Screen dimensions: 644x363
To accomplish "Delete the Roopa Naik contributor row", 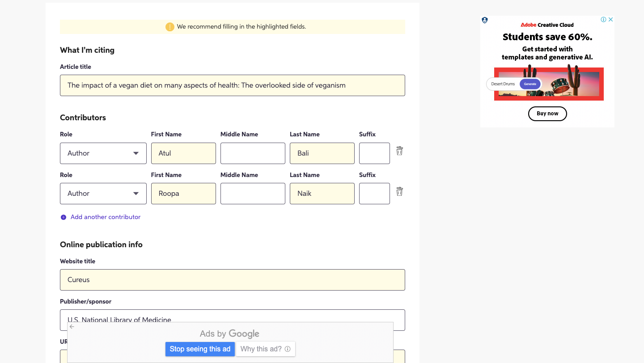I will 399,192.
